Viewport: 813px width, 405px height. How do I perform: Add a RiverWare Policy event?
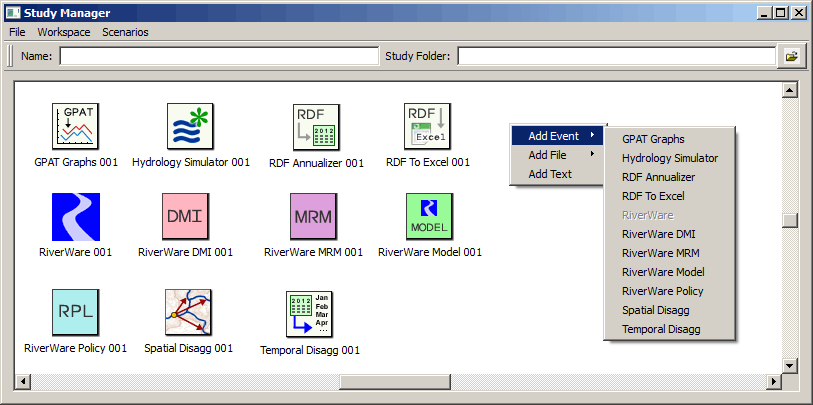[669, 291]
